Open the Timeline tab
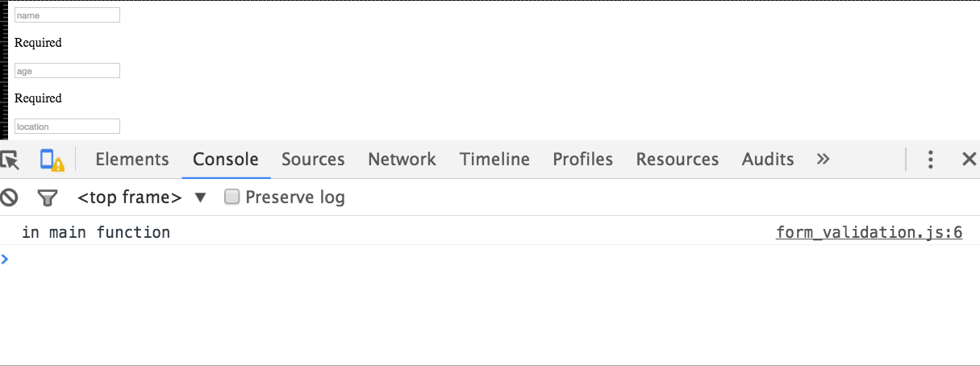 click(x=494, y=160)
